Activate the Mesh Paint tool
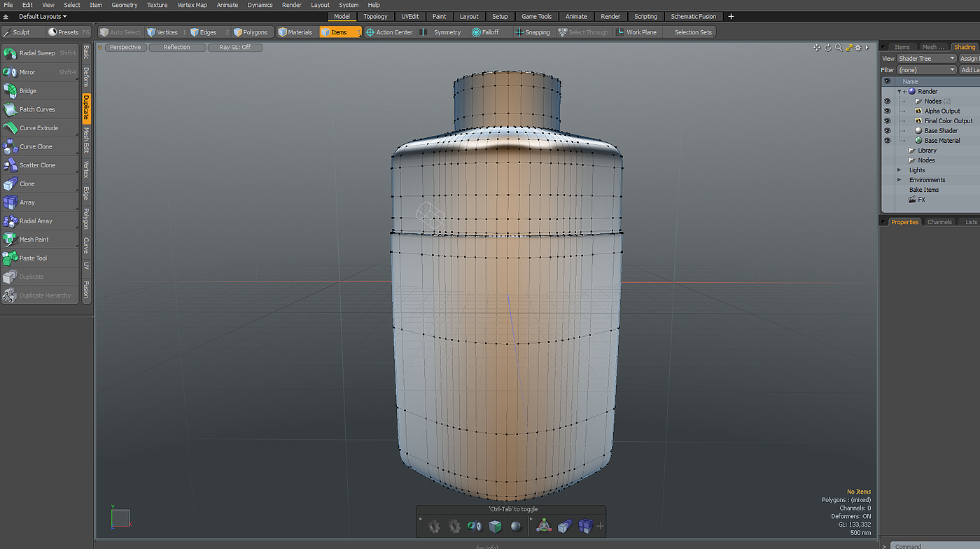This screenshot has height=549, width=980. pos(34,239)
